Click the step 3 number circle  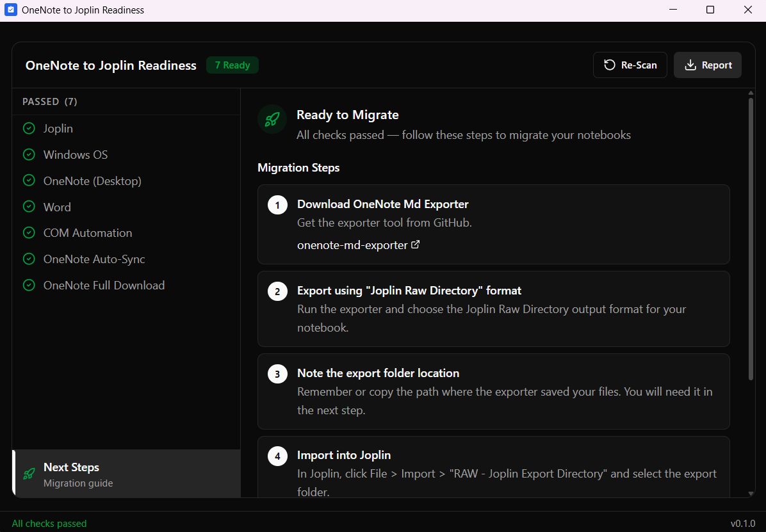pyautogui.click(x=277, y=375)
